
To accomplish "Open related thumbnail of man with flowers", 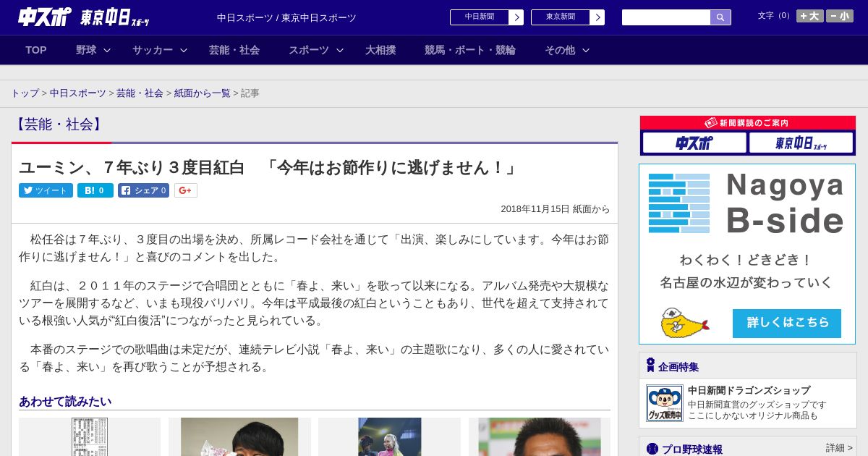I will pos(239,436).
